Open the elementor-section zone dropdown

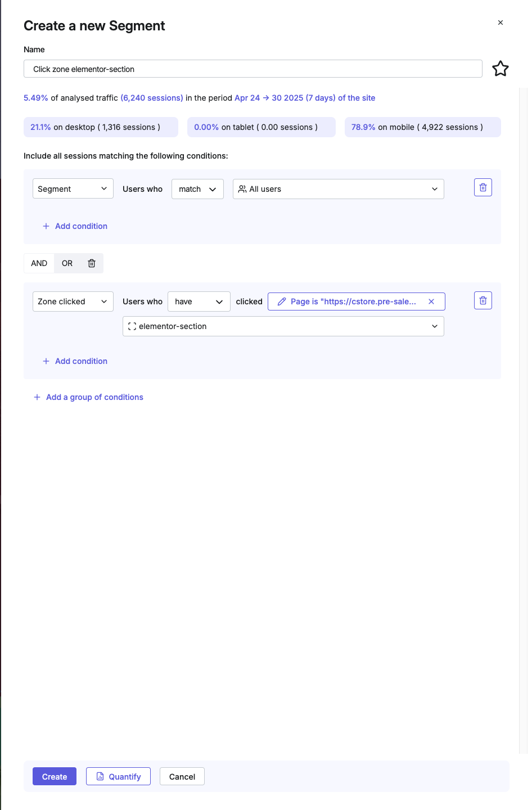coord(283,326)
